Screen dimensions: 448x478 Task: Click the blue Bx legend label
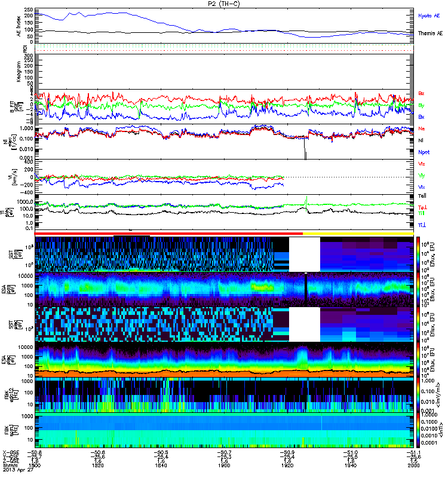pos(421,117)
